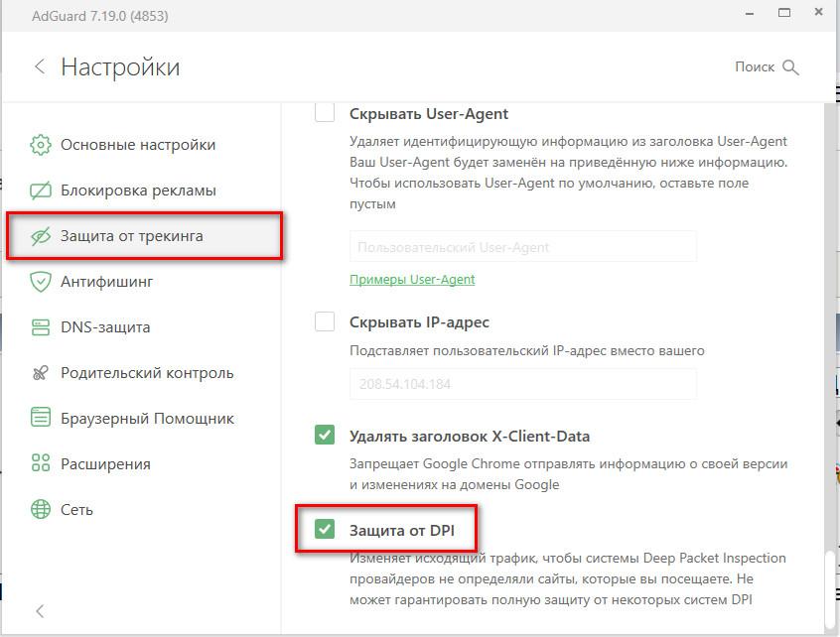Screen dimensions: 840x637
Task: Click the globe icon for Сеть
Action: pyautogui.click(x=41, y=510)
